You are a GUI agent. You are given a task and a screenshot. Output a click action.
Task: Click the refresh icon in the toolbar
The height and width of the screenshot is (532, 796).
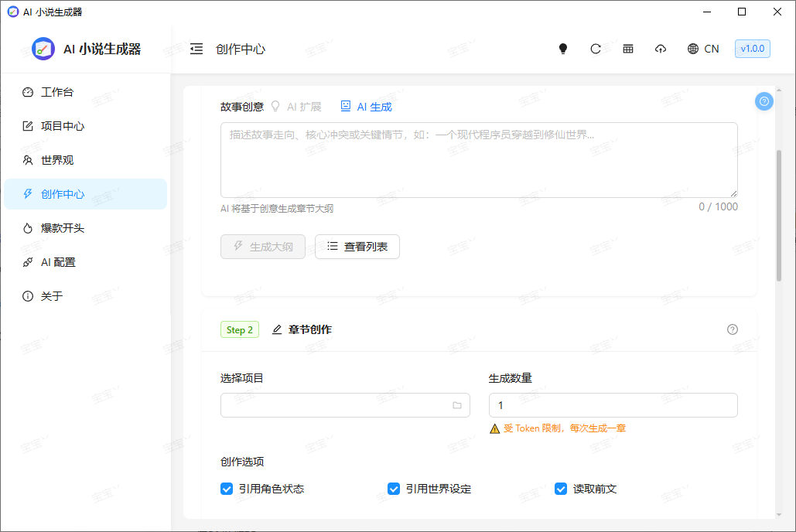(x=595, y=48)
